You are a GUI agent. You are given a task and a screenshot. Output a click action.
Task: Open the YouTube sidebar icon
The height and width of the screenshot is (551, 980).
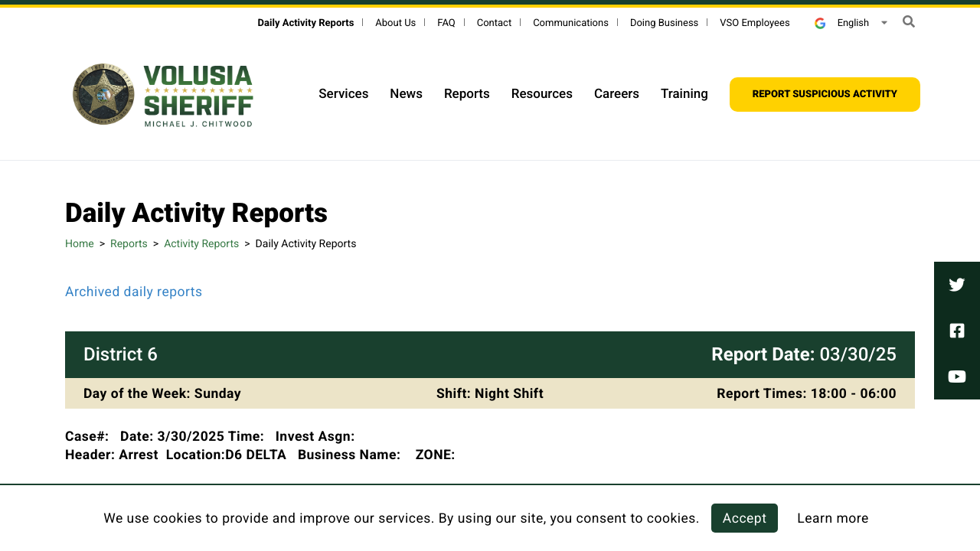tap(956, 376)
